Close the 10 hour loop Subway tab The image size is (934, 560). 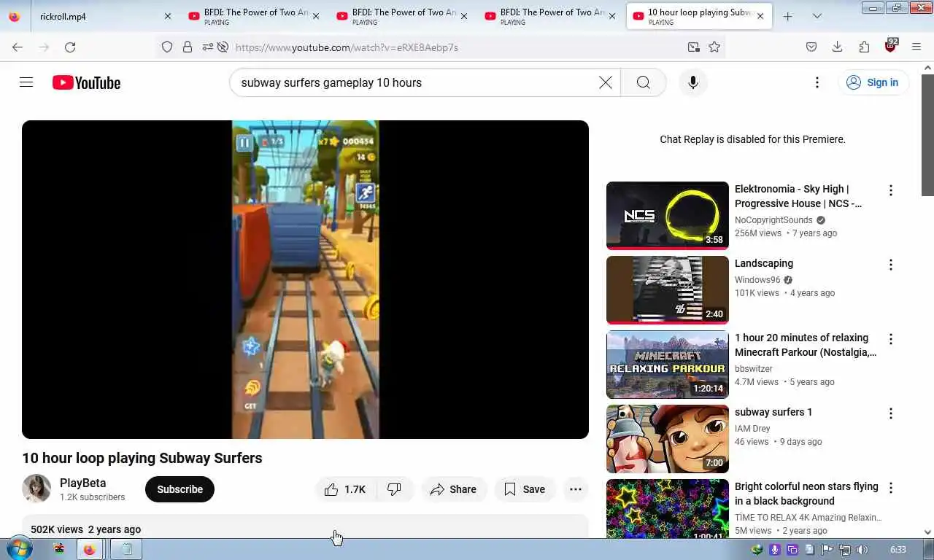tap(760, 16)
